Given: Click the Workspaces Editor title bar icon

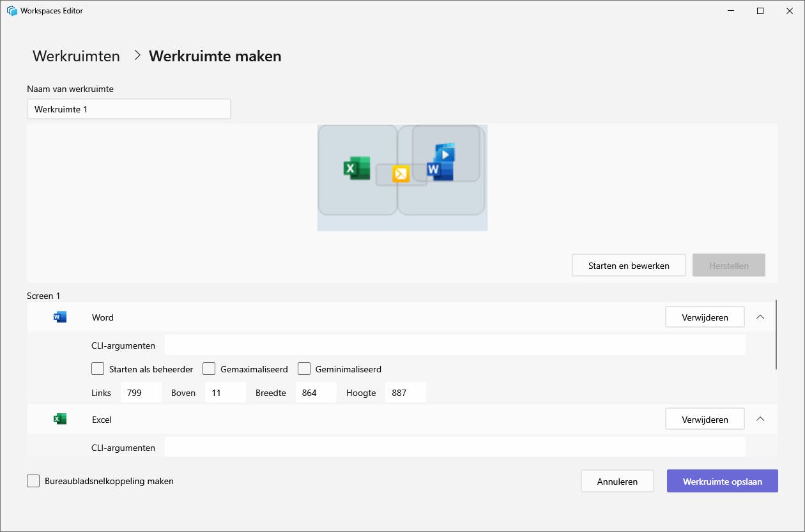Looking at the screenshot, I should pyautogui.click(x=12, y=11).
